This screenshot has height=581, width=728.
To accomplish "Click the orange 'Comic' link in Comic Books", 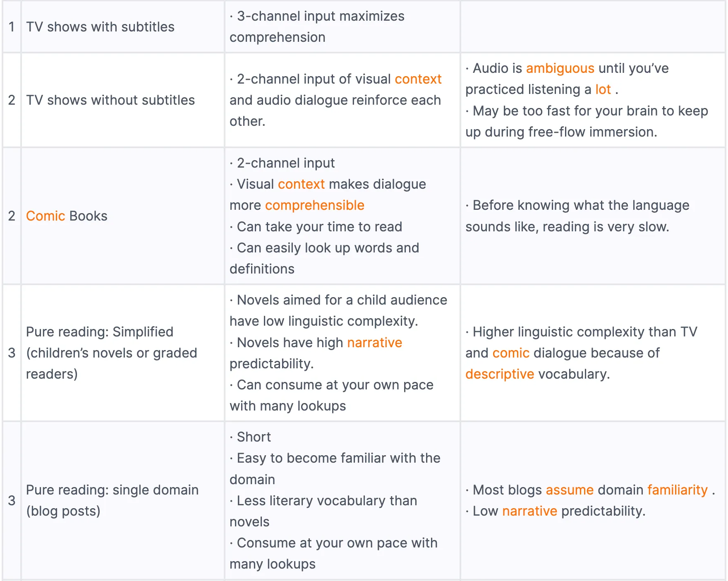I will point(45,216).
